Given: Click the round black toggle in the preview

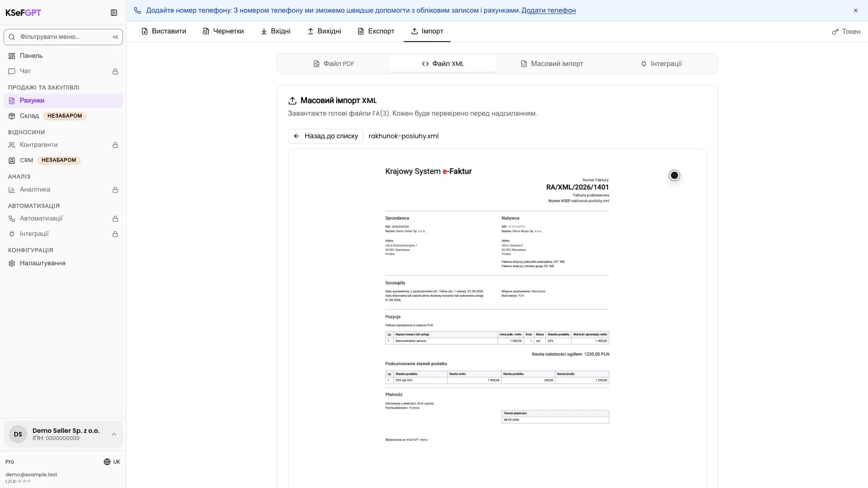Looking at the screenshot, I should pos(675,175).
